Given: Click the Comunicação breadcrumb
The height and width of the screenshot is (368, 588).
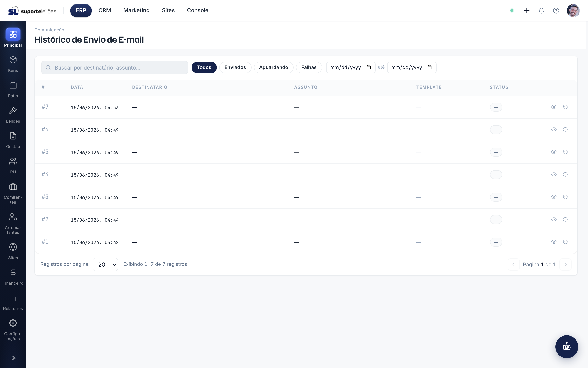Looking at the screenshot, I should pyautogui.click(x=49, y=30).
